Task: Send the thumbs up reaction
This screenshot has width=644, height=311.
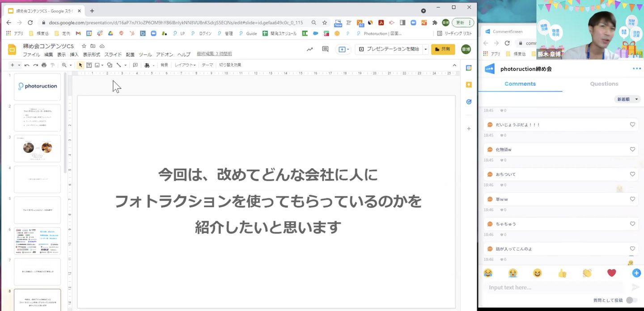Action: pyautogui.click(x=562, y=273)
